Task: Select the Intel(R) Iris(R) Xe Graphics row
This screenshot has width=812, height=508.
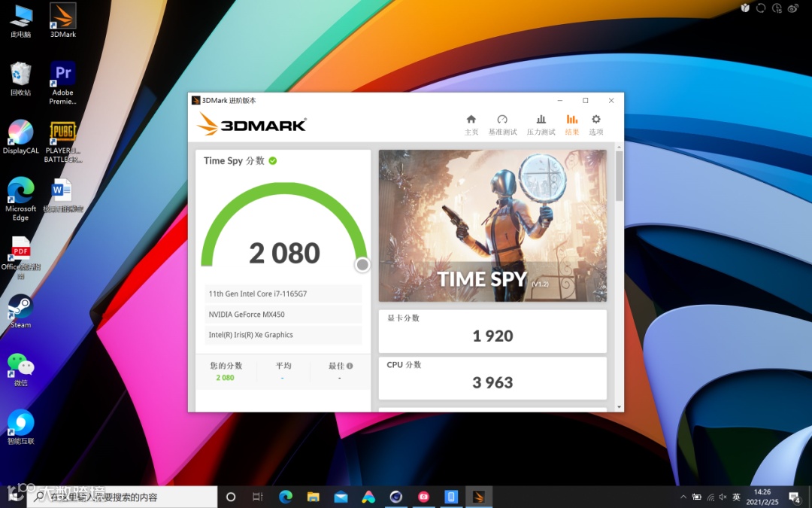Action: [283, 335]
